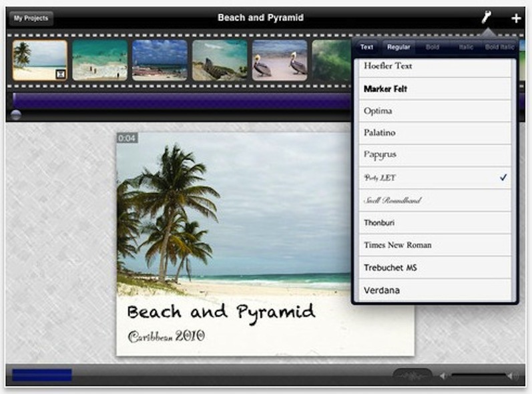
Task: Open the wrench settings tool
Action: point(487,17)
